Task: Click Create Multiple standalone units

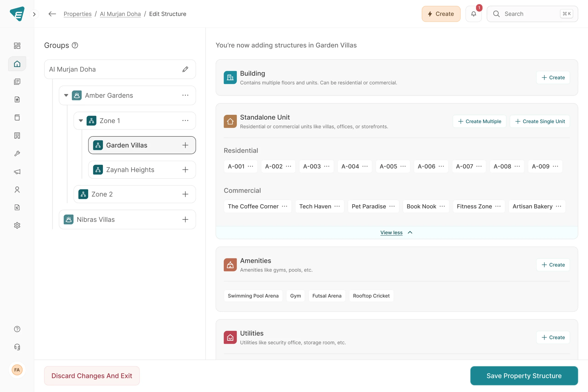Action: (x=480, y=121)
